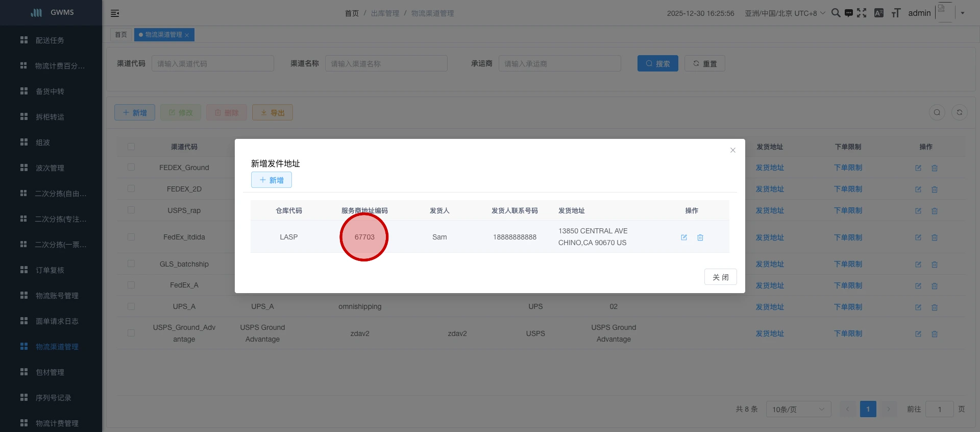Open the timezone 亚洲/中国/北京 dropdown
980x432 pixels.
[x=785, y=13]
